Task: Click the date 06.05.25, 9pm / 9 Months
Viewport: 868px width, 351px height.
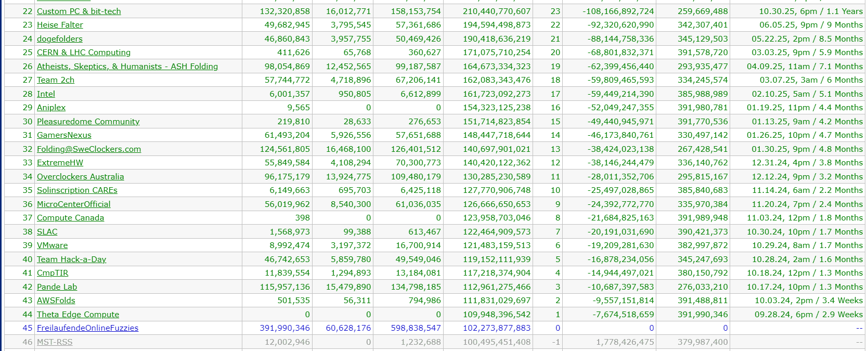Action: tap(811, 25)
